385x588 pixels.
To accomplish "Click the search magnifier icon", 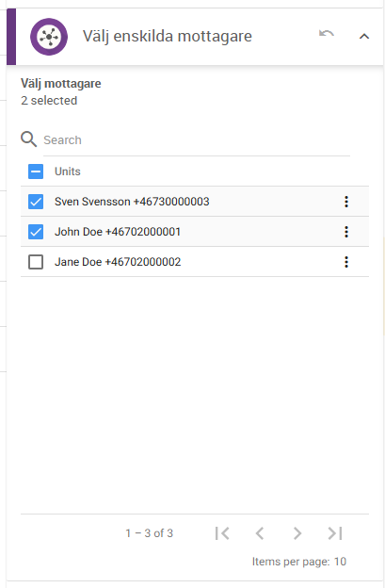I will pyautogui.click(x=28, y=139).
